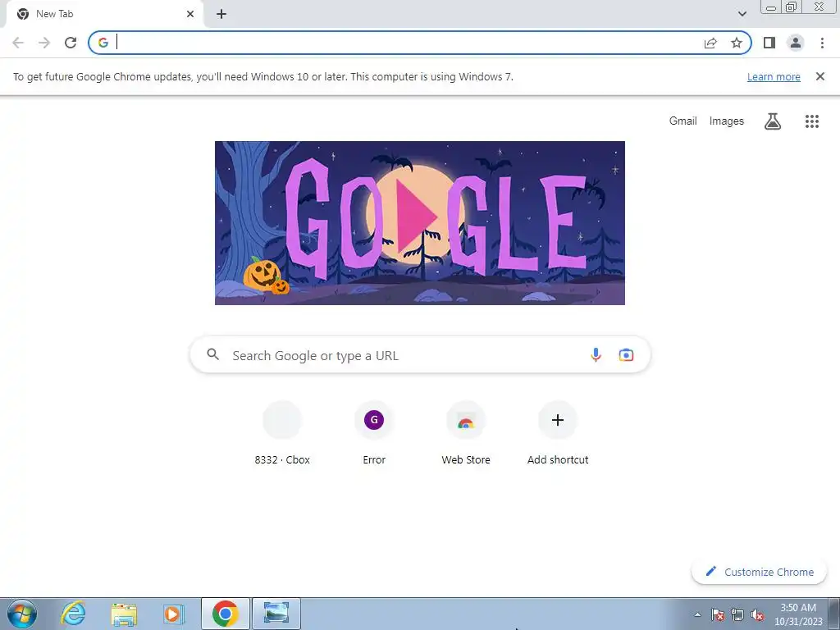Open Windows Media Player from taskbar

[174, 614]
